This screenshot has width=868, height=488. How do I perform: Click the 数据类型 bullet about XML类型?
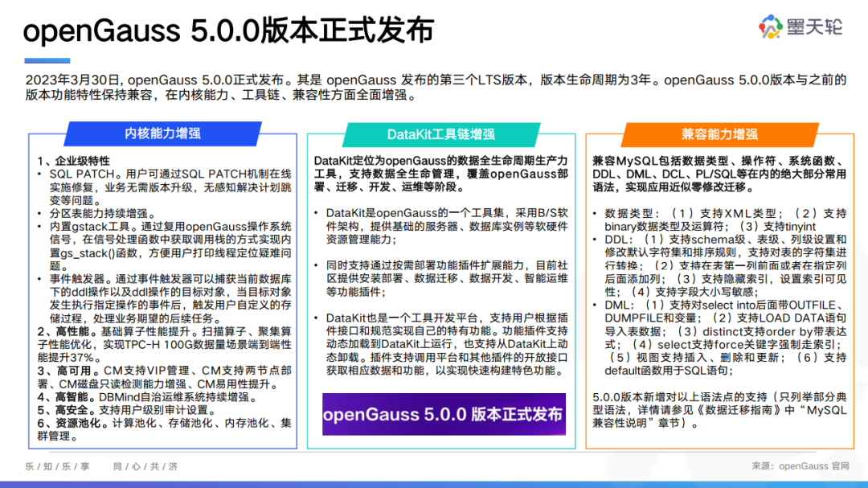click(x=725, y=220)
